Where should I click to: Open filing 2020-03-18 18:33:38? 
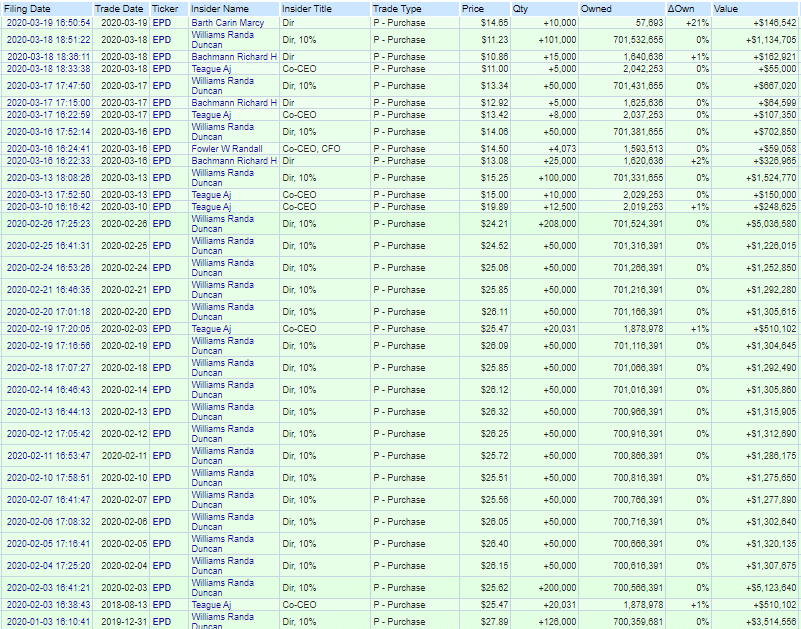click(x=49, y=69)
